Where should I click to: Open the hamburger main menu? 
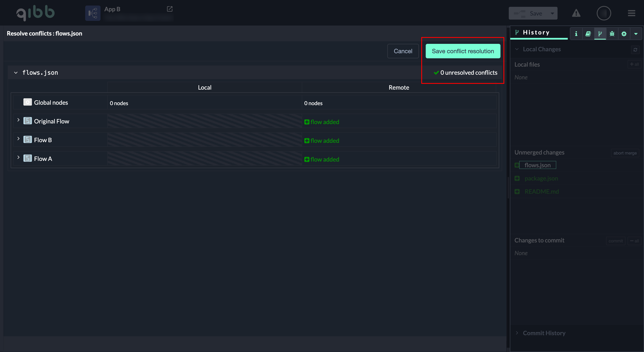(631, 13)
